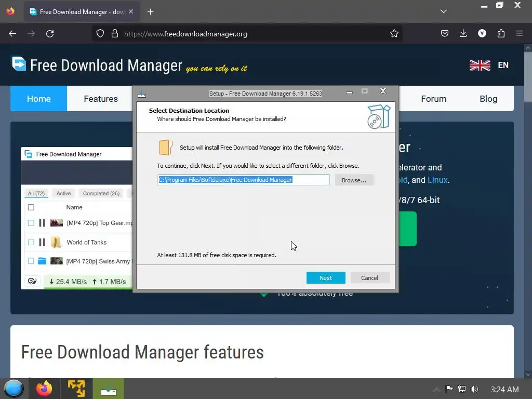This screenshot has height=399, width=532.
Task: Click the Name column header
Action: (74, 207)
